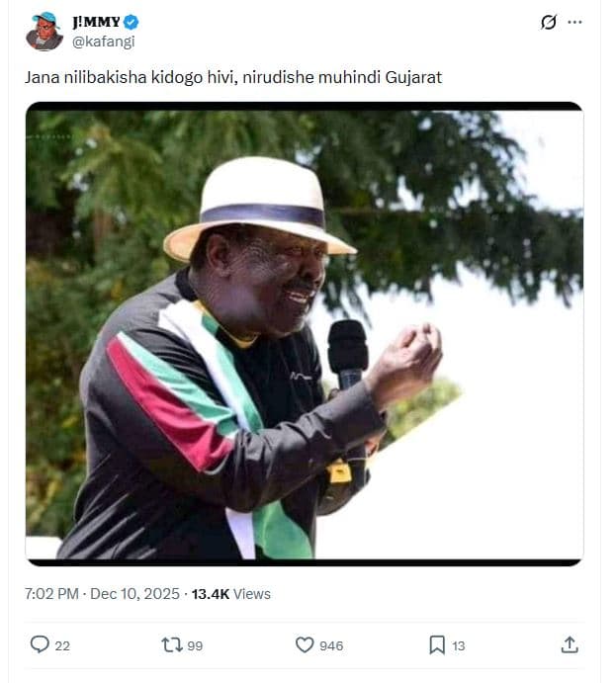Click the reply comment icon
This screenshot has height=683, width=616.
coord(40,644)
